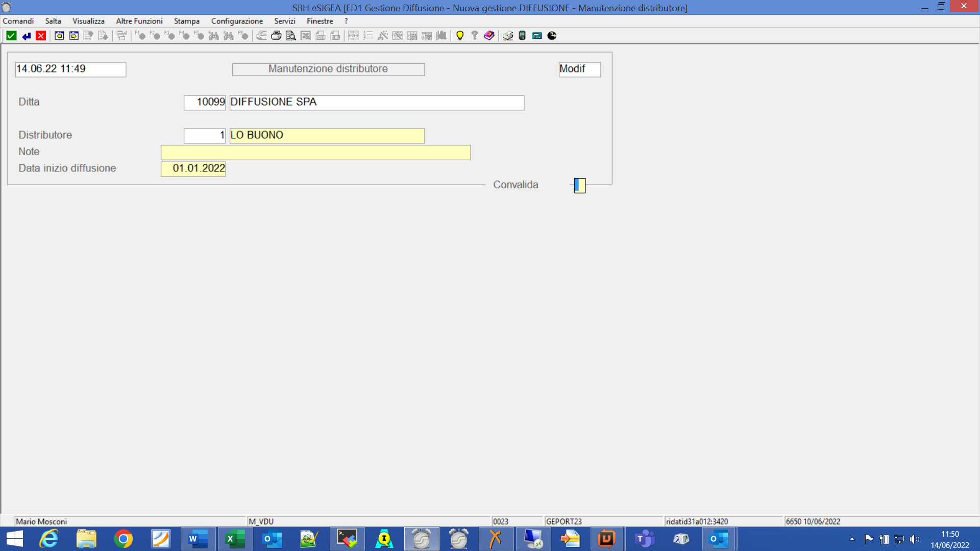Viewport: 980px width, 551px height.
Task: Click the Data inizio diffusione date field
Action: [193, 168]
